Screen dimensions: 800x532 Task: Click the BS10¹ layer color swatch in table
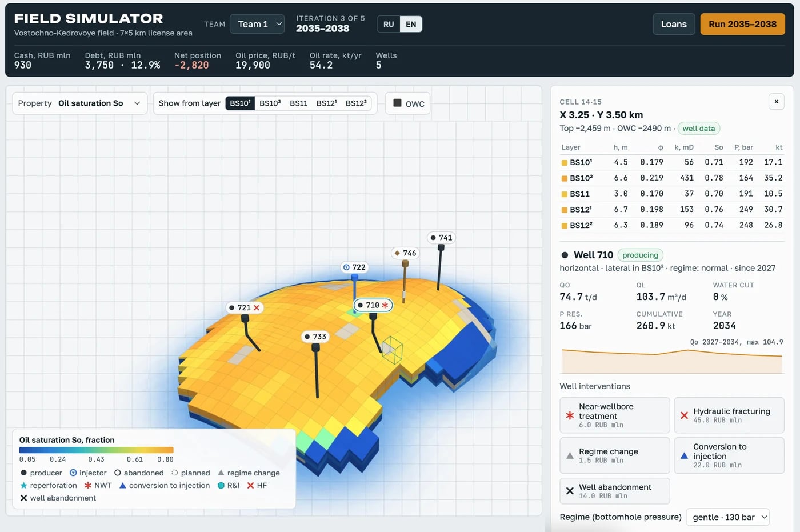(x=565, y=163)
